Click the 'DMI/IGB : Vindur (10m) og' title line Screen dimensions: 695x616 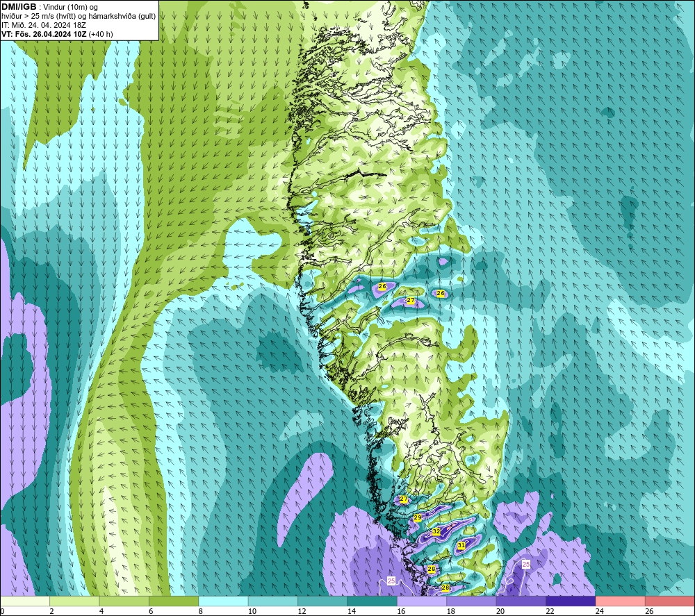(49, 7)
